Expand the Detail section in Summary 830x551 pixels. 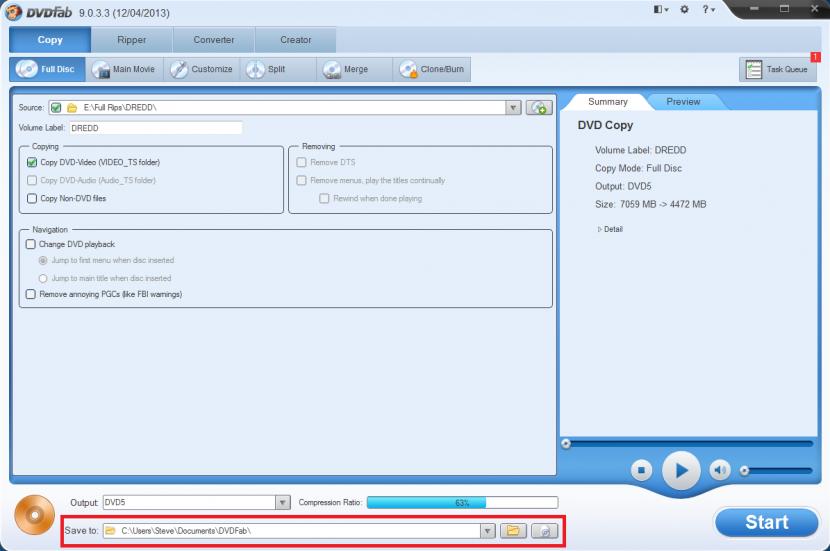[x=610, y=229]
